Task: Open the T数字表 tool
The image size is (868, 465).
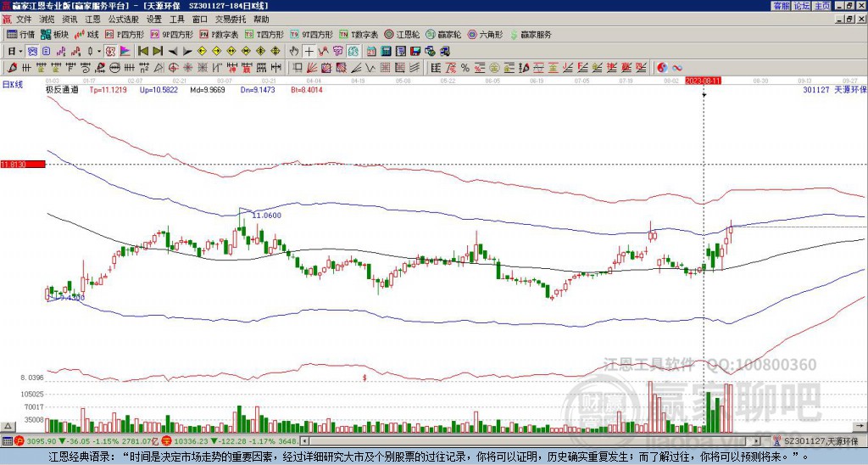Action: (x=359, y=34)
